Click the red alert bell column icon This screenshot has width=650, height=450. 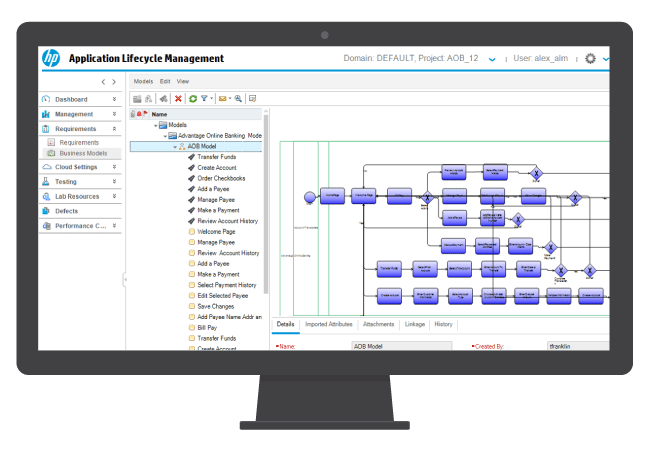point(139,114)
